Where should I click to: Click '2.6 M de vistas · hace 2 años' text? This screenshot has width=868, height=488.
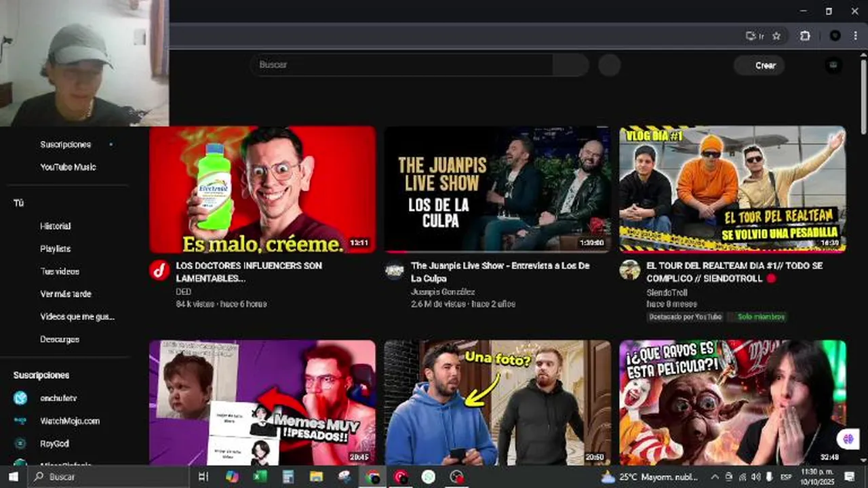(463, 304)
